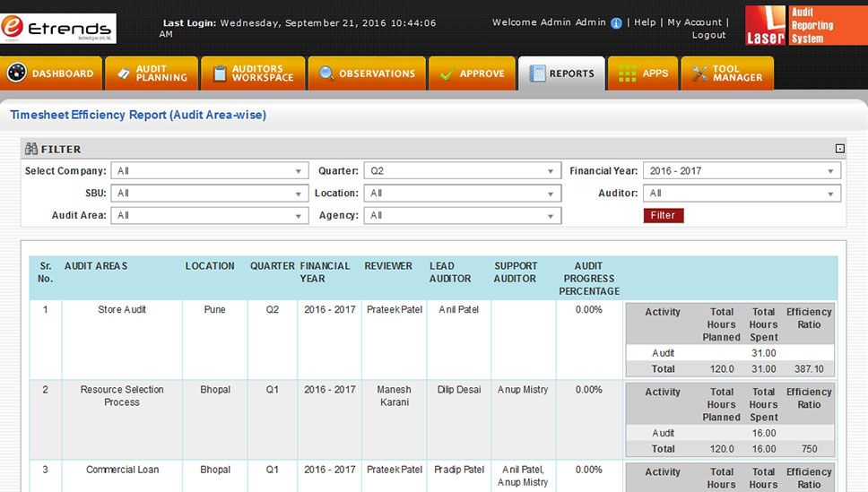This screenshot has height=492, width=868.
Task: Click the Approve checkmark icon
Action: coord(447,73)
